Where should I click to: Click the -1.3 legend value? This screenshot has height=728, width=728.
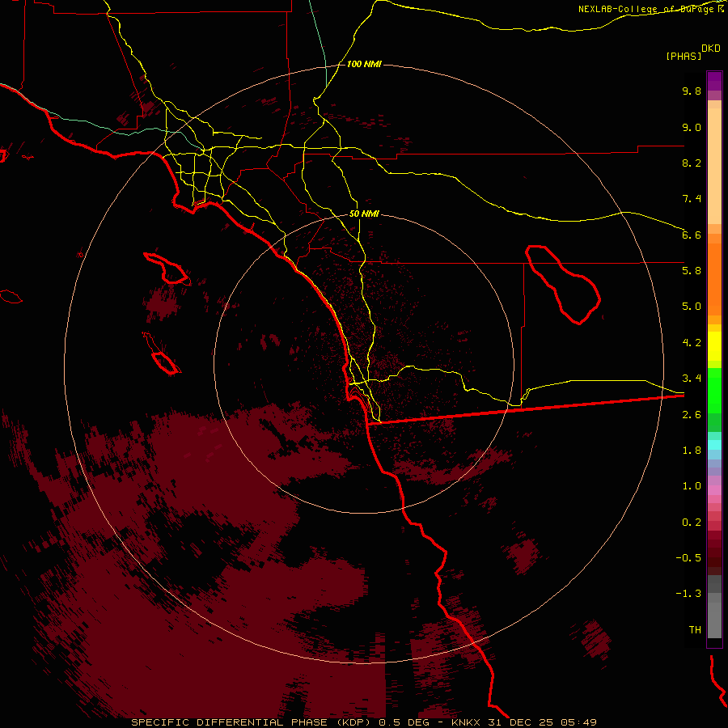688,594
